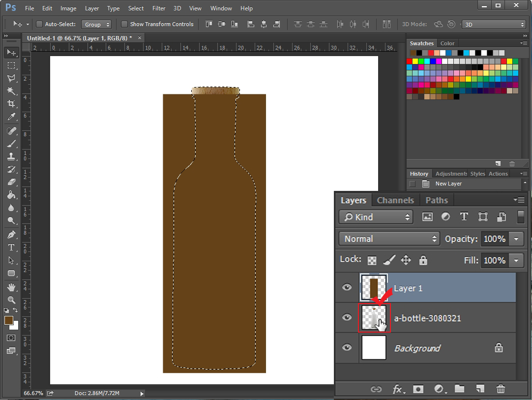532x400 pixels.
Task: Select the Rounded Rectangle shape tool
Action: [11, 274]
